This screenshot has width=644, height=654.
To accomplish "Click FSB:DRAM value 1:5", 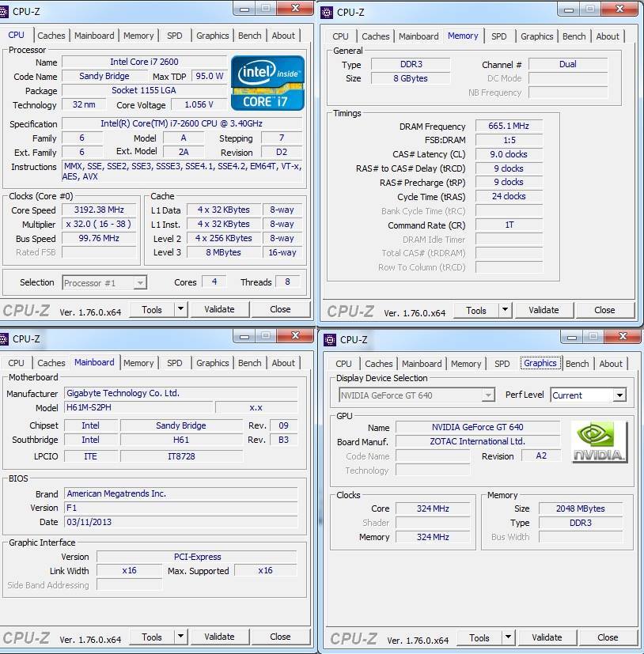I will tap(509, 140).
